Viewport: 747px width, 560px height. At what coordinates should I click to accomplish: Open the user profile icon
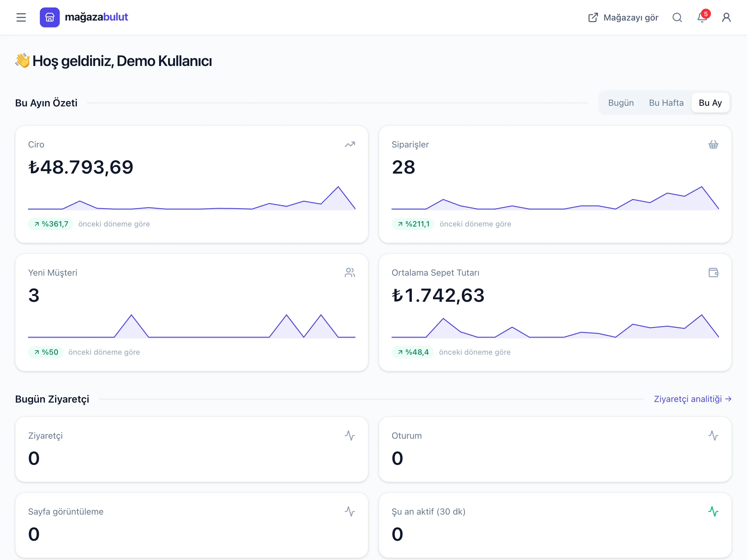tap(726, 17)
